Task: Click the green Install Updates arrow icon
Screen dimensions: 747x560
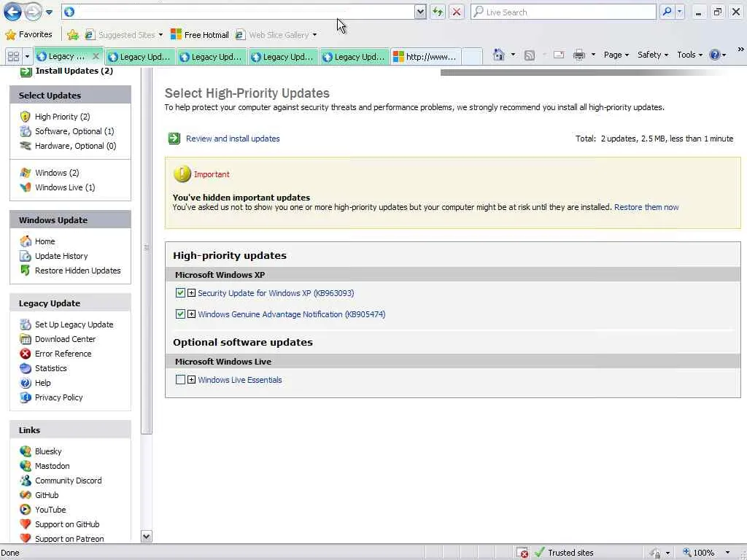Action: 26,71
